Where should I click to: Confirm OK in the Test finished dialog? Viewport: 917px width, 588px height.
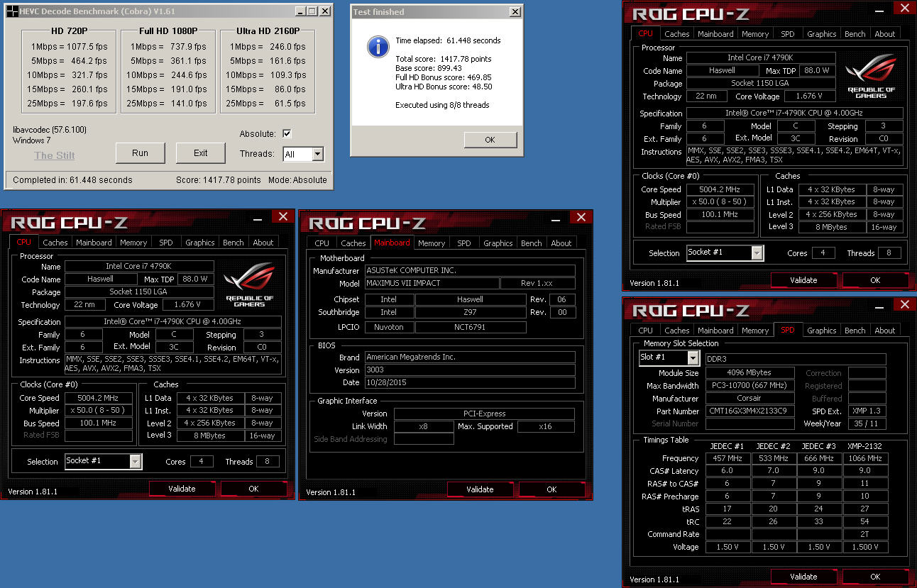click(490, 140)
